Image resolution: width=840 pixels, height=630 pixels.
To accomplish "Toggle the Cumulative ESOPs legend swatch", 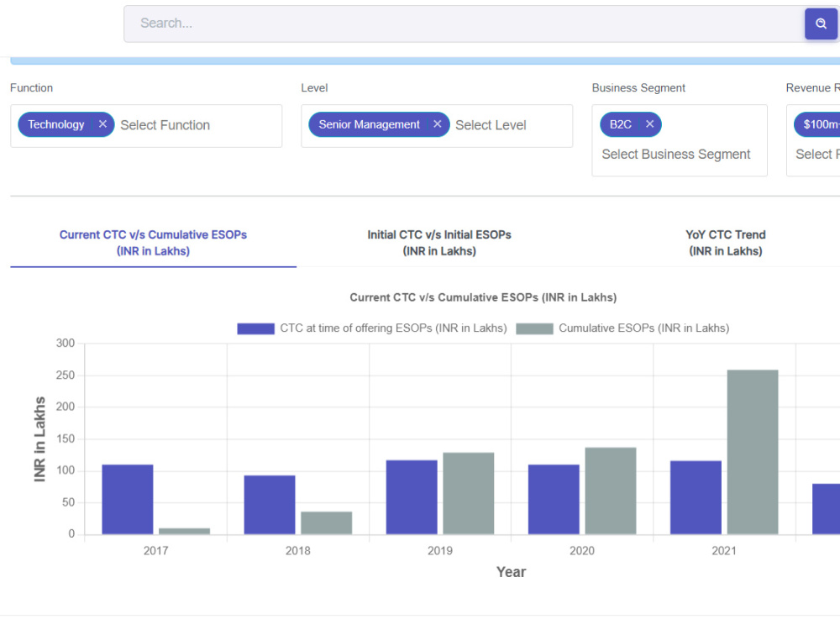I will pos(534,328).
